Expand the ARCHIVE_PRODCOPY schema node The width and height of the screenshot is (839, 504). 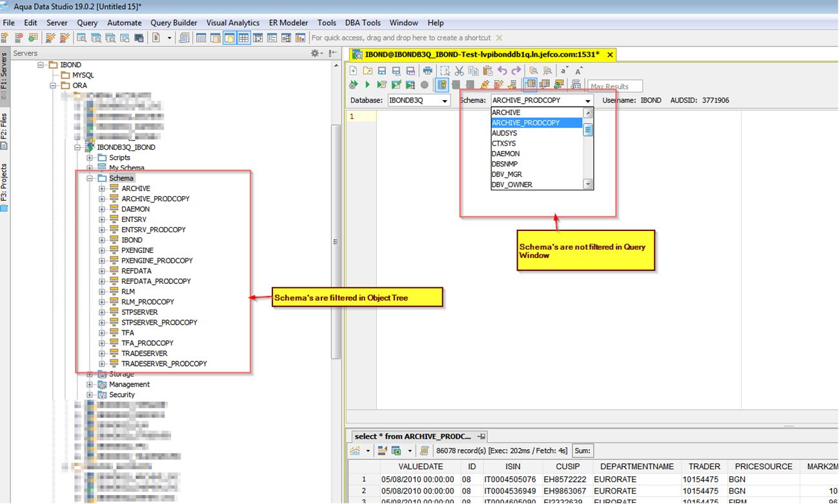pos(102,199)
